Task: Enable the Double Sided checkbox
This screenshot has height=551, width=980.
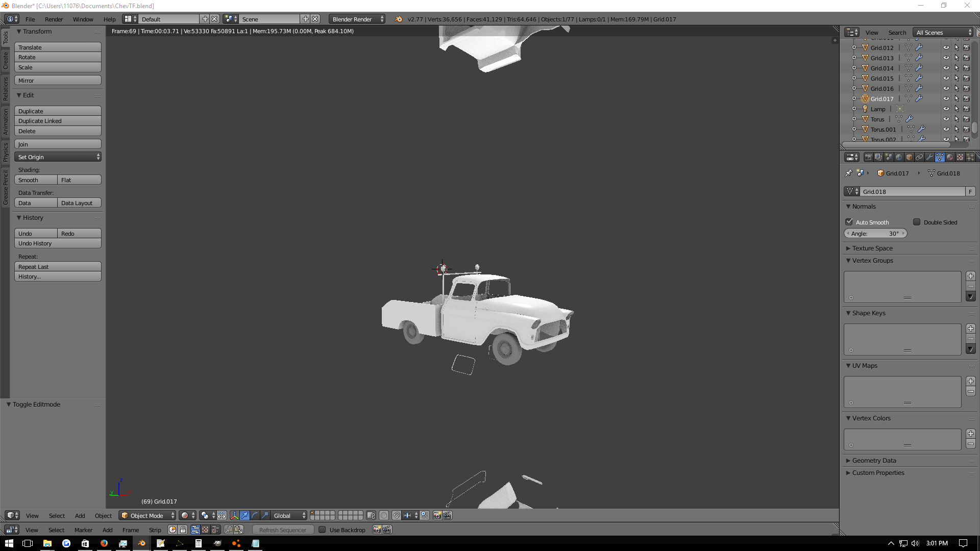Action: tap(917, 222)
